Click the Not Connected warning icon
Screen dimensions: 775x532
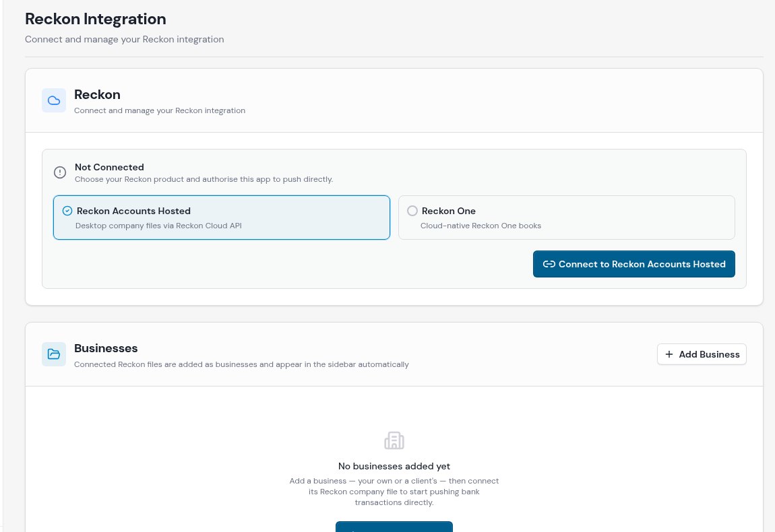point(60,172)
